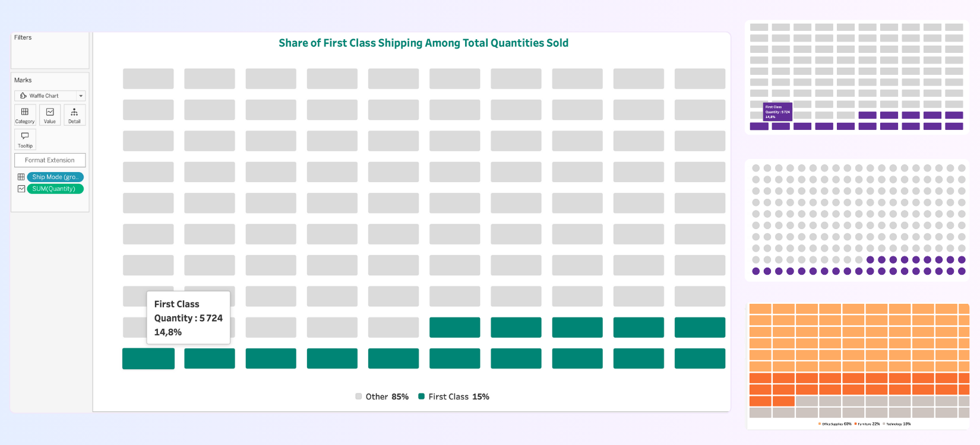Click the First Class quantity tooltip
980x445 pixels.
click(x=188, y=317)
